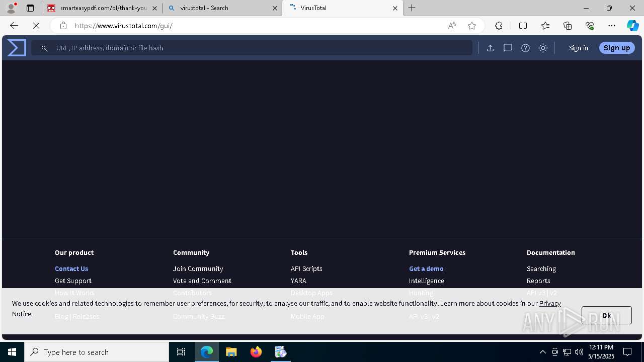This screenshot has width=644, height=362.
Task: Open Intelligence premium link
Action: point(427,281)
